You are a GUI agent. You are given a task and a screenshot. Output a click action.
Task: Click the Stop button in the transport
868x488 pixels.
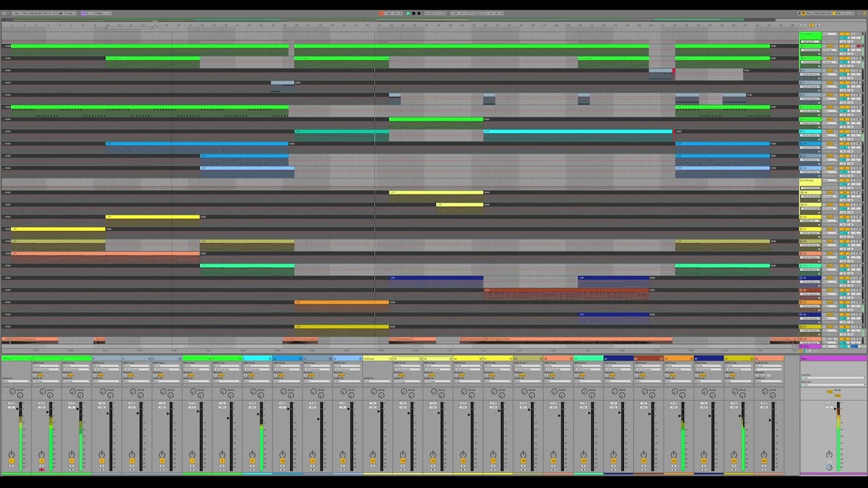tap(414, 14)
